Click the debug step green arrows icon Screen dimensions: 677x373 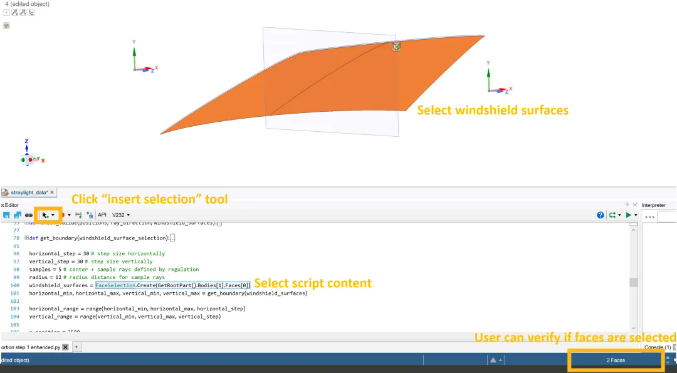612,215
